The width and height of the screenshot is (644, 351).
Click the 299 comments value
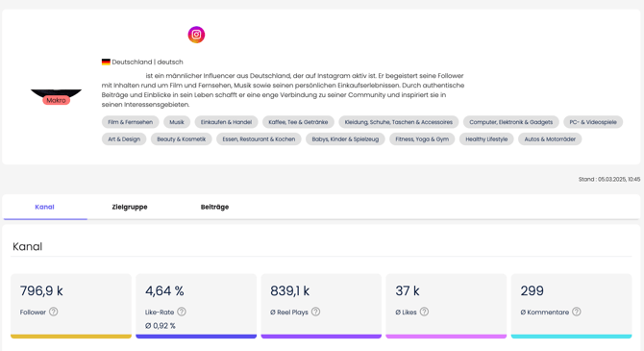[x=532, y=291]
